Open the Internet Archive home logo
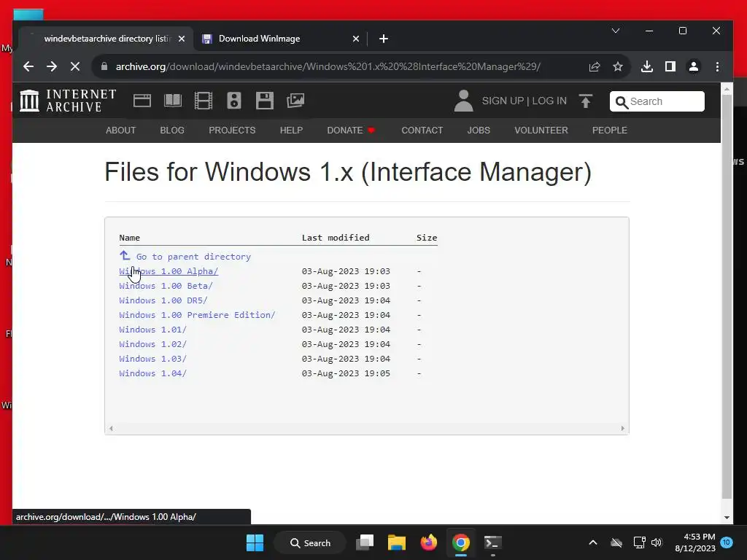 point(68,101)
